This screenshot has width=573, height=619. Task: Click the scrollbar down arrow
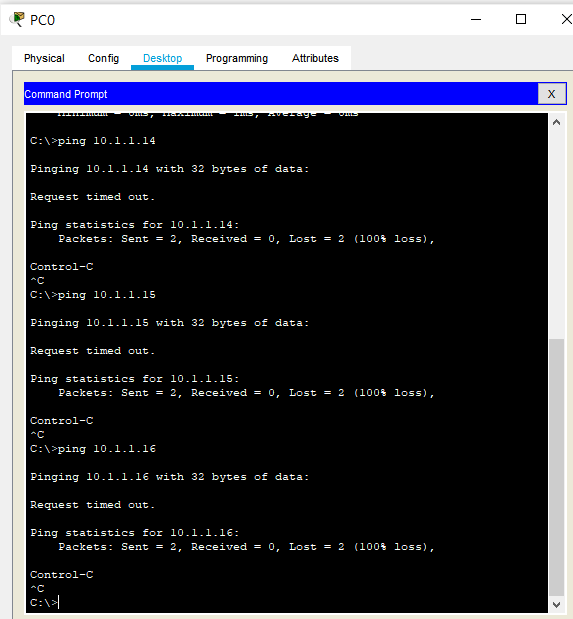point(556,604)
